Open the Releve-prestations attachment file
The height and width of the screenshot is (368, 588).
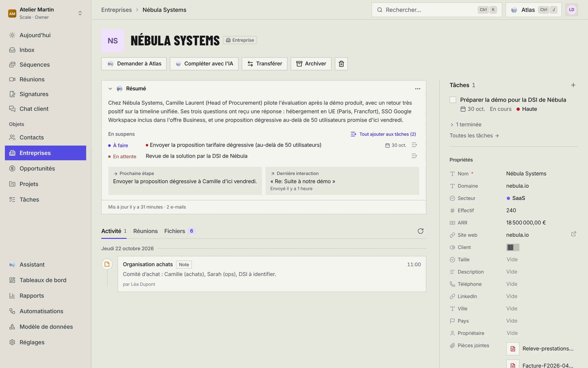click(x=542, y=349)
